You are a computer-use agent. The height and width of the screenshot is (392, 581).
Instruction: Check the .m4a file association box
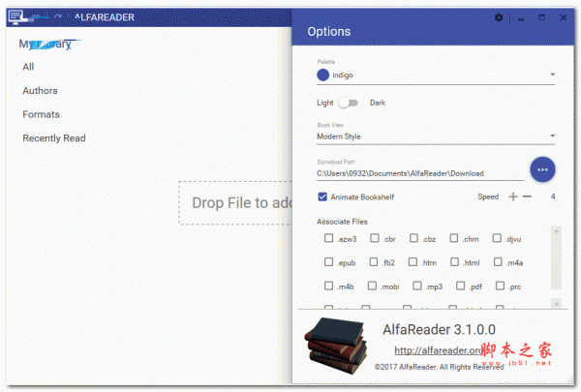[498, 262]
